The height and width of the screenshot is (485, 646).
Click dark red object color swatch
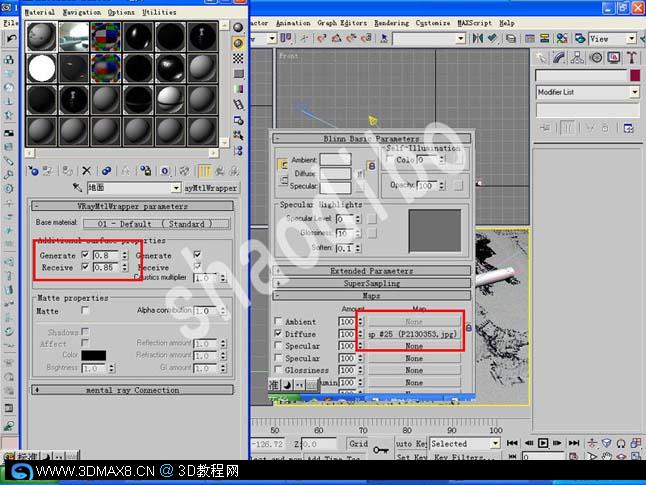tap(635, 75)
